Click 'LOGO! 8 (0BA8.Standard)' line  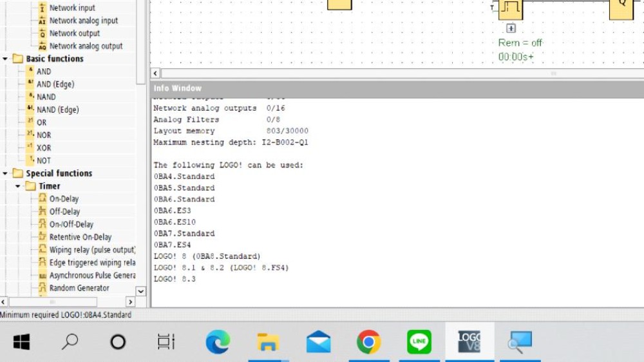point(207,256)
